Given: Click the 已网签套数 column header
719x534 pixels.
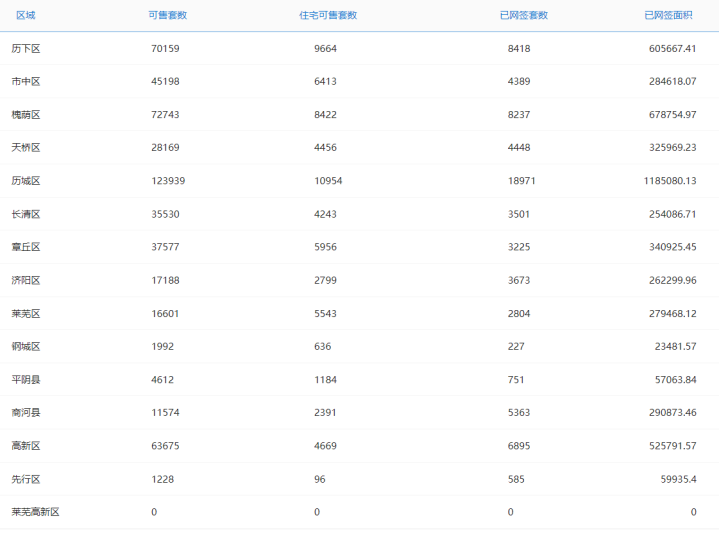Looking at the screenshot, I should coord(524,15).
